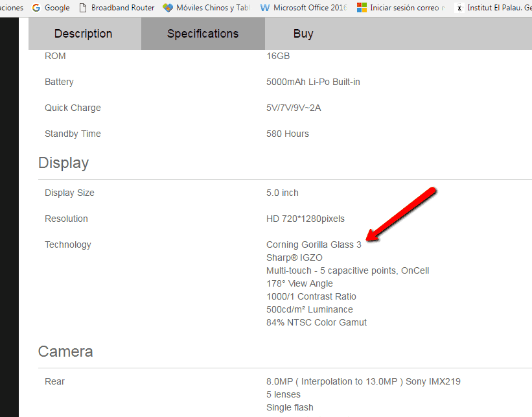Select the Sony IMX219 camera line

[364, 382]
